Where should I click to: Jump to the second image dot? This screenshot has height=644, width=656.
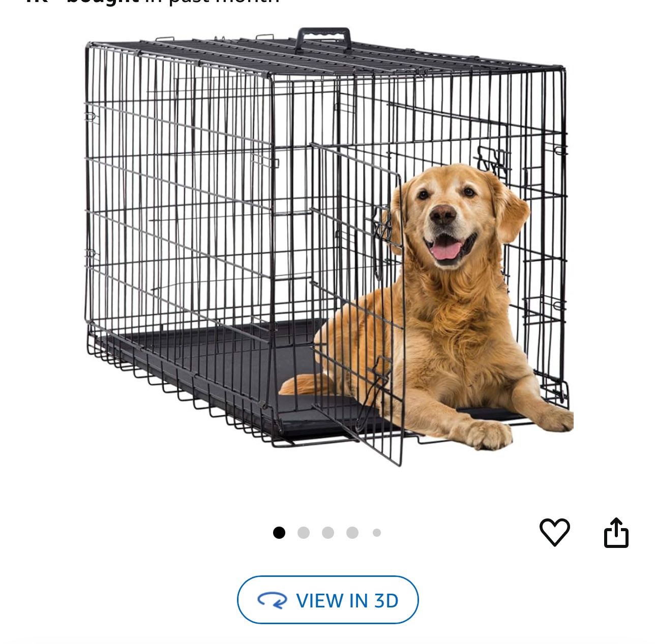[x=304, y=533]
